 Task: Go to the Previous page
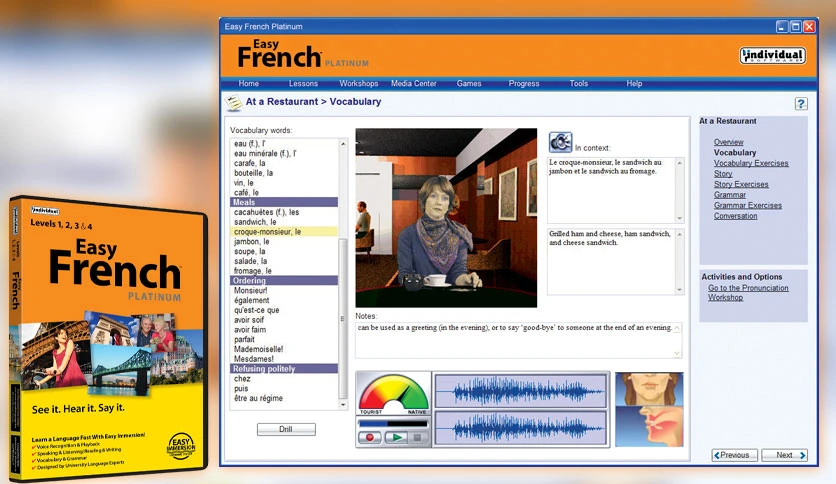pyautogui.click(x=734, y=455)
